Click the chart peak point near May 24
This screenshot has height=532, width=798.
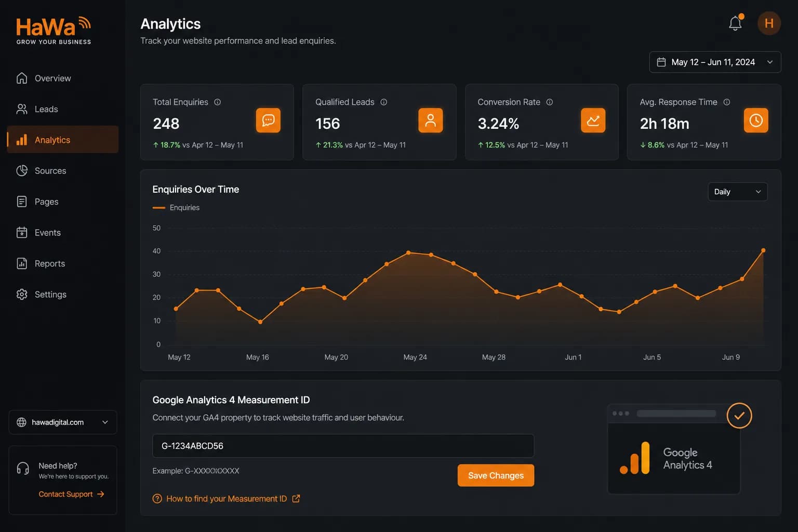coord(408,252)
